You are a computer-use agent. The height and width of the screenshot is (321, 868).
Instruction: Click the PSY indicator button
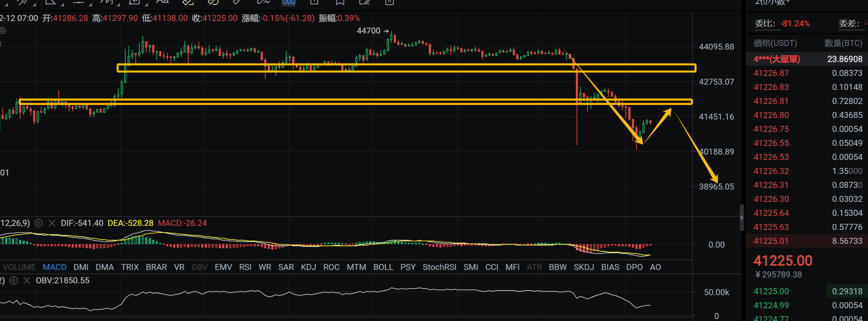[408, 267]
